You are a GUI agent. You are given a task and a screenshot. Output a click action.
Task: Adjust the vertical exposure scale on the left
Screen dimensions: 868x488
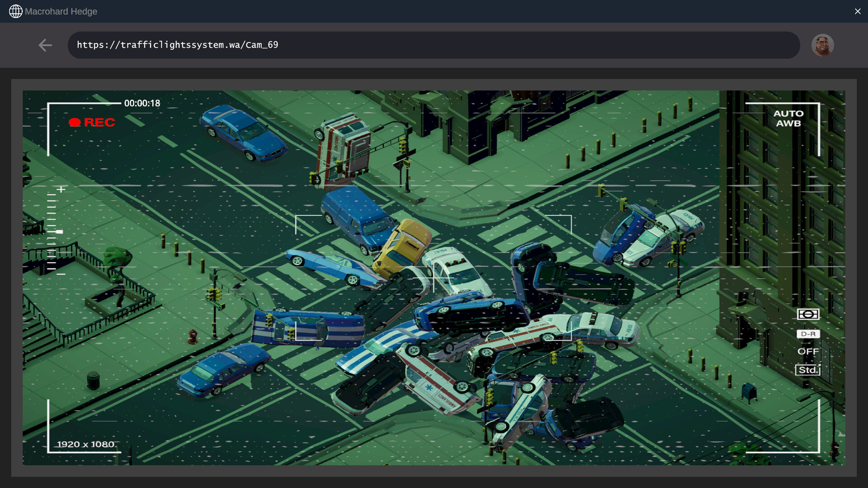click(54, 230)
